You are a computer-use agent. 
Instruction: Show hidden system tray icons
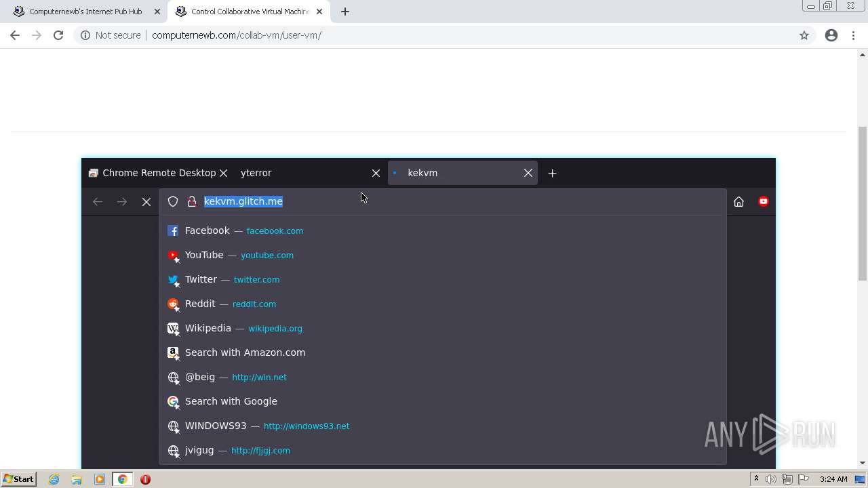point(756,479)
